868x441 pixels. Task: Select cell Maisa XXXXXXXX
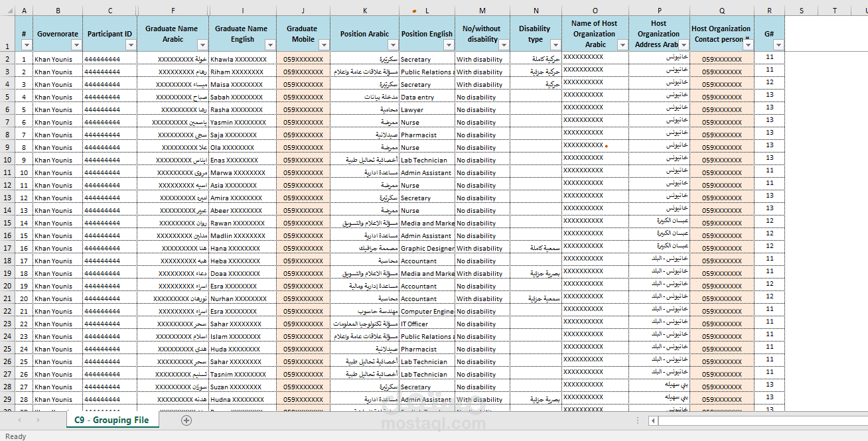click(x=243, y=84)
